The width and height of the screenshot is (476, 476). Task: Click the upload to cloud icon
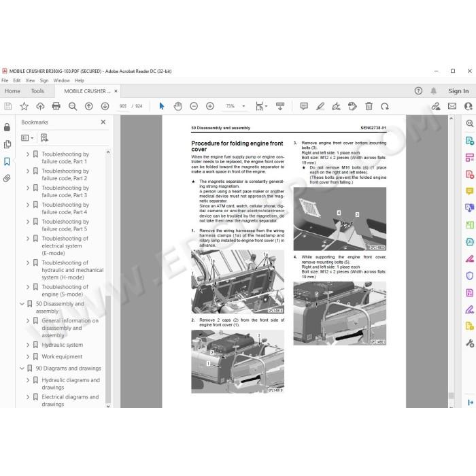pyautogui.click(x=40, y=106)
